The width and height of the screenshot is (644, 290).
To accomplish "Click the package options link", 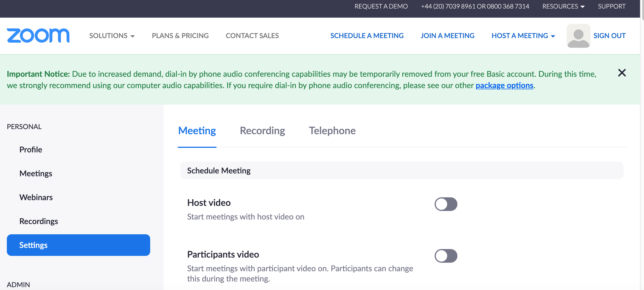I will coord(504,85).
